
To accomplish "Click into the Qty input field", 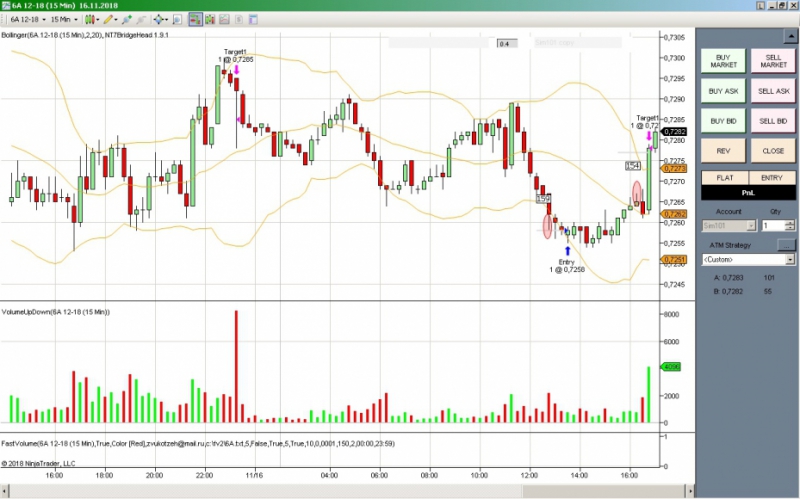I will click(x=773, y=226).
